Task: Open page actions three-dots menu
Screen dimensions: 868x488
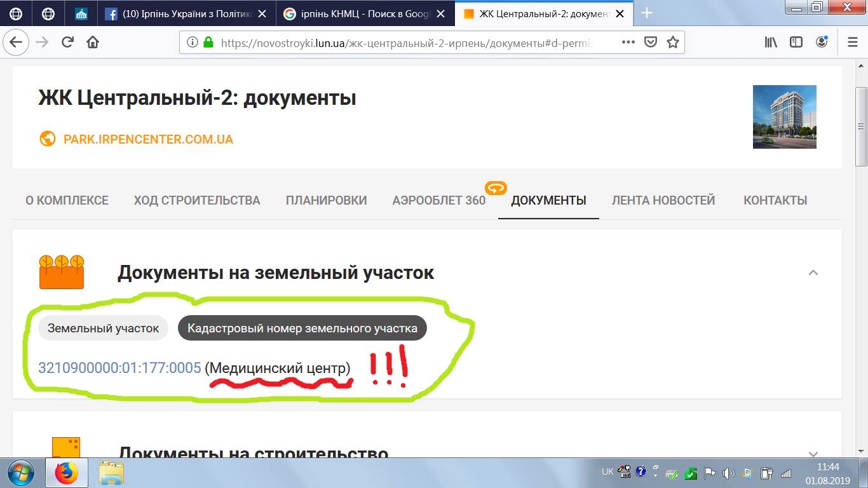Action: click(628, 43)
